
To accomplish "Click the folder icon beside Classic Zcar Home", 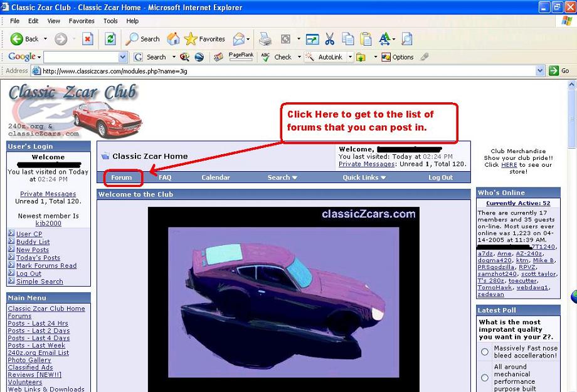I will pyautogui.click(x=105, y=156).
